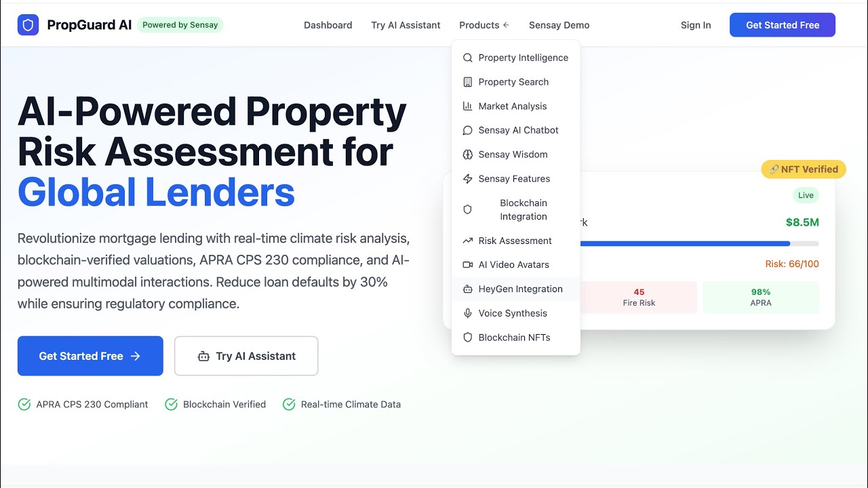Screen dimensions: 868x488
Task: Choose Sensay AI Chatbot menu entry
Action: pos(516,130)
